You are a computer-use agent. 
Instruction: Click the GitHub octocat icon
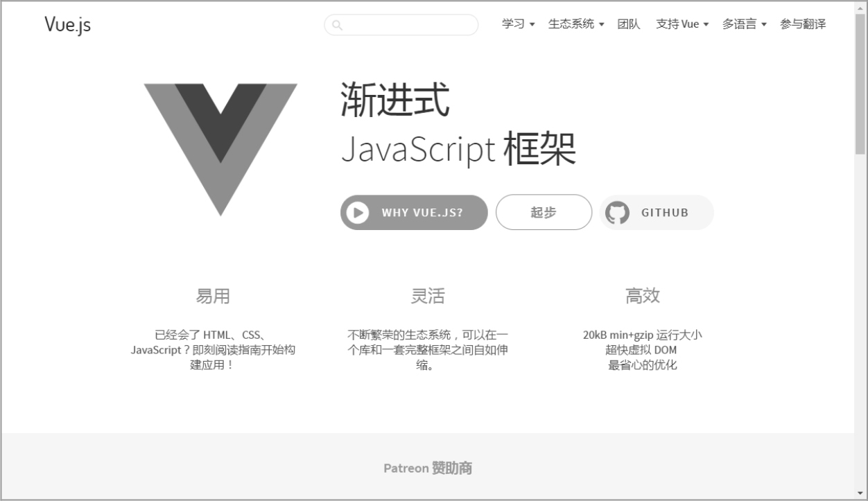tap(618, 212)
